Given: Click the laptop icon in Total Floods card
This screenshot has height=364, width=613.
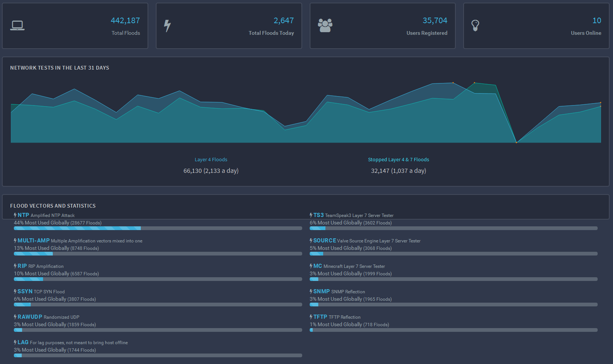Looking at the screenshot, I should (17, 25).
